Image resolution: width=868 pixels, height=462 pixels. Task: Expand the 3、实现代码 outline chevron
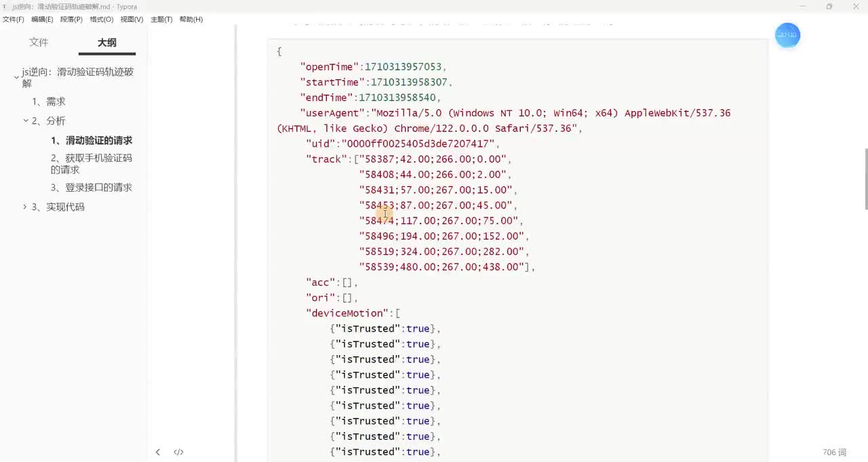pos(26,207)
